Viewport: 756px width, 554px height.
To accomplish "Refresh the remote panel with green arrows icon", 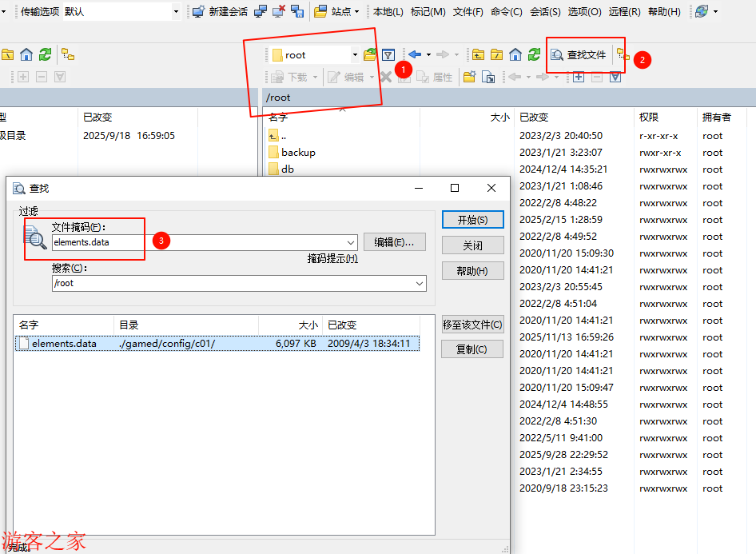I will click(534, 55).
